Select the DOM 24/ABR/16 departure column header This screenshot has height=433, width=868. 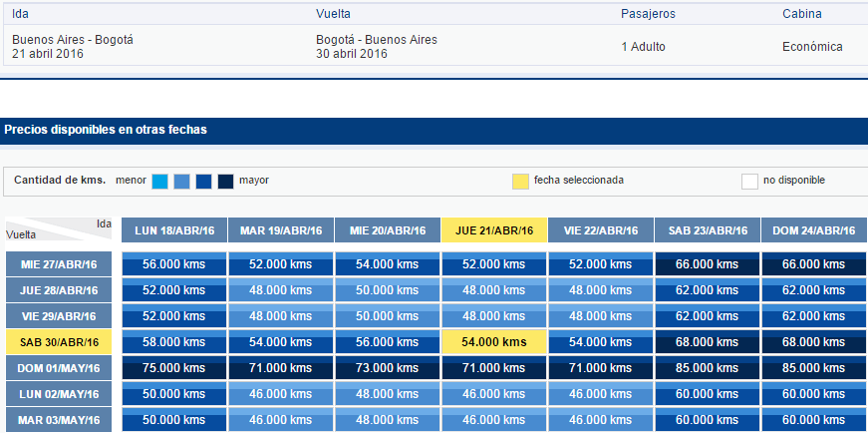click(x=814, y=230)
